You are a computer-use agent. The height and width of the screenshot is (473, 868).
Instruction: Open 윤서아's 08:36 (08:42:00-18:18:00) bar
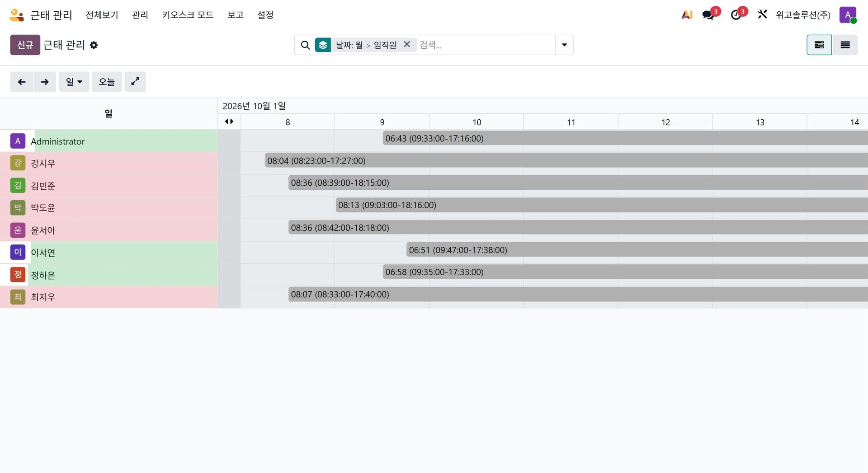578,227
